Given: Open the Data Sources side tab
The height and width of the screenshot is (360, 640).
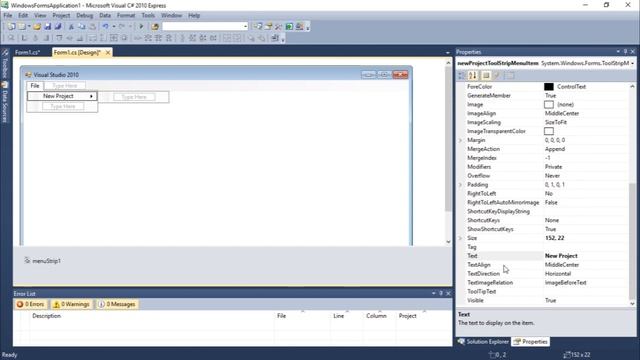Looking at the screenshot, I should pos(5,102).
